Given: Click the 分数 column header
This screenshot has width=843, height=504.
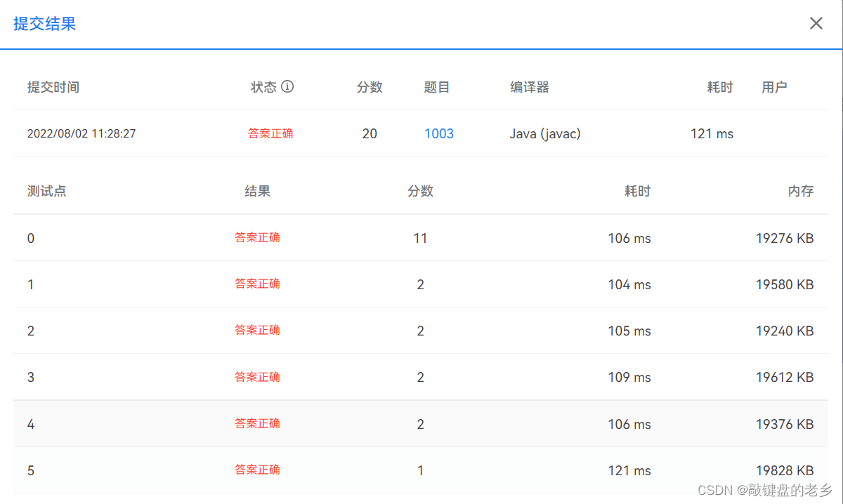Looking at the screenshot, I should coord(370,86).
